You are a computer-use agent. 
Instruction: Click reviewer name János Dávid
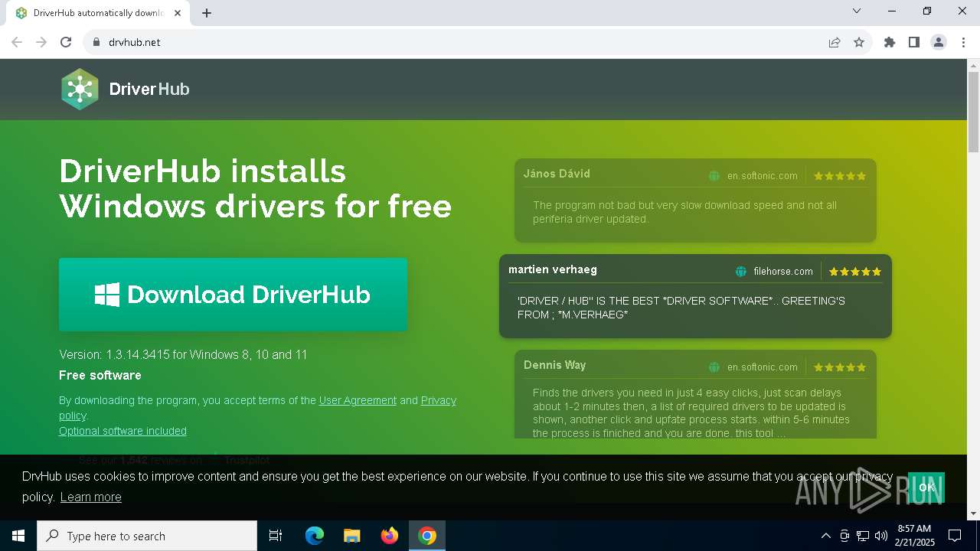point(557,174)
